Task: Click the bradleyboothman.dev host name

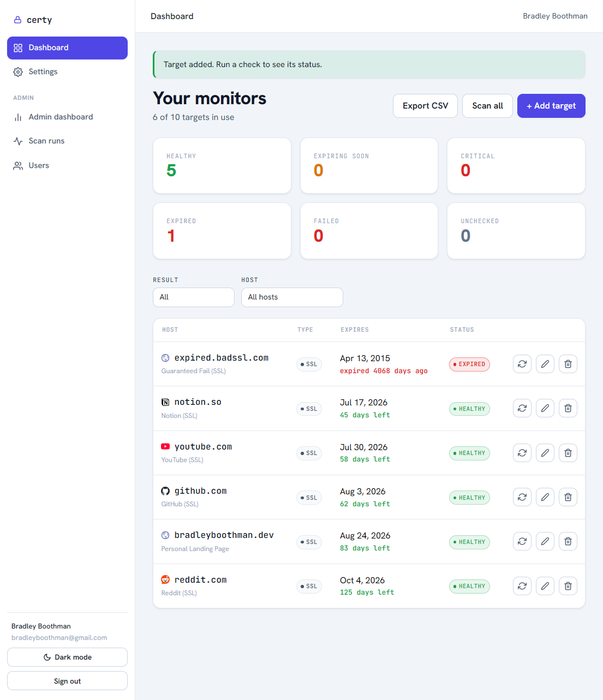Action: (x=224, y=535)
